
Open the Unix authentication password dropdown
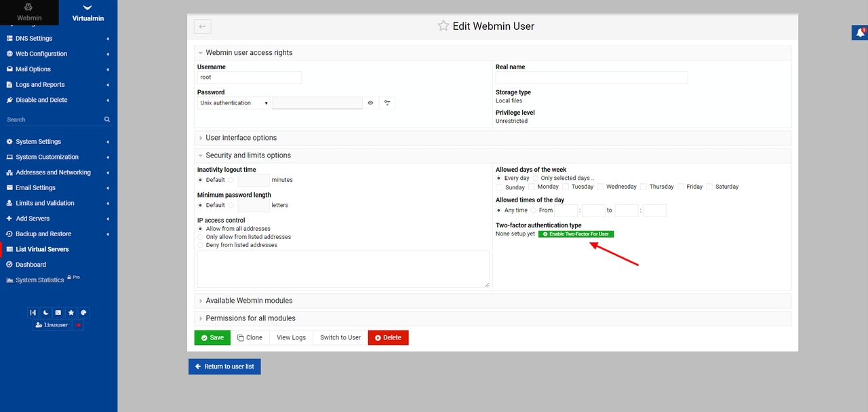click(234, 103)
